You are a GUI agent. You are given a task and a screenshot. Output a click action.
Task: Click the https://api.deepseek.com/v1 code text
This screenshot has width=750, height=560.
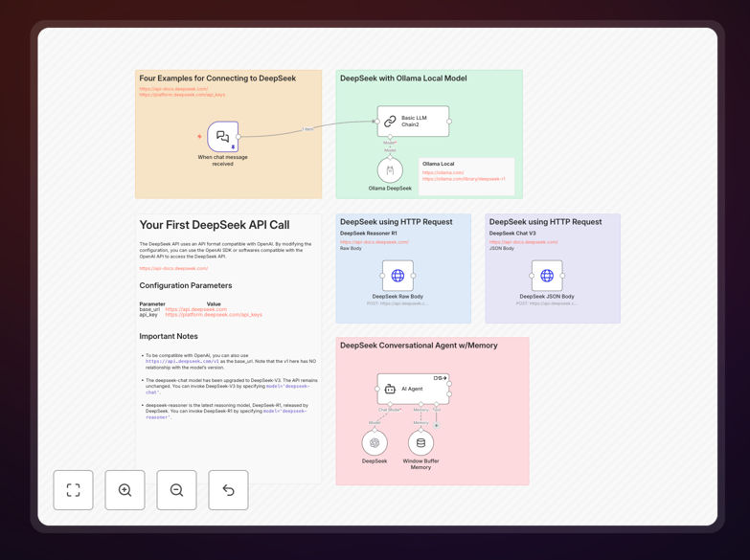pos(182,362)
